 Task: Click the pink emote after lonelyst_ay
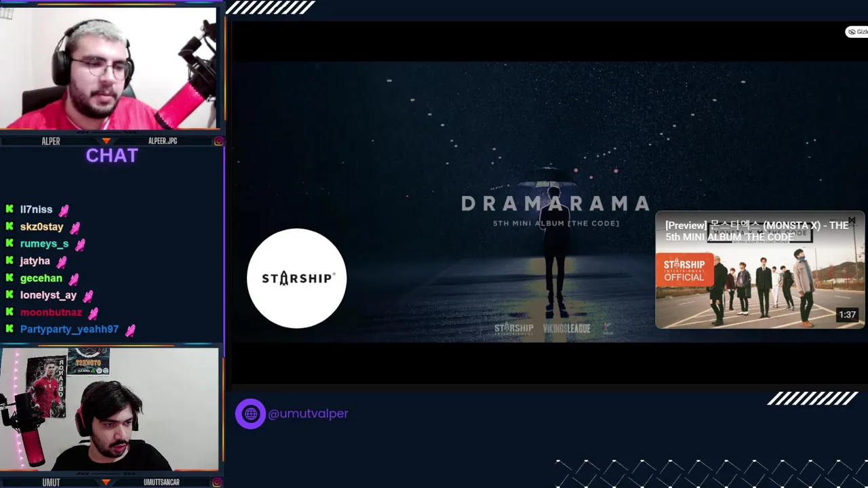(87, 296)
